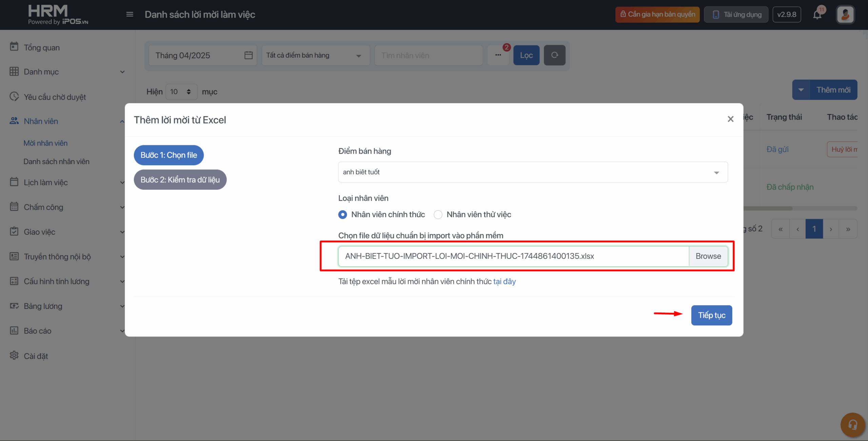Toggle the hamburger sidebar menu
This screenshot has width=868, height=441.
coord(130,14)
